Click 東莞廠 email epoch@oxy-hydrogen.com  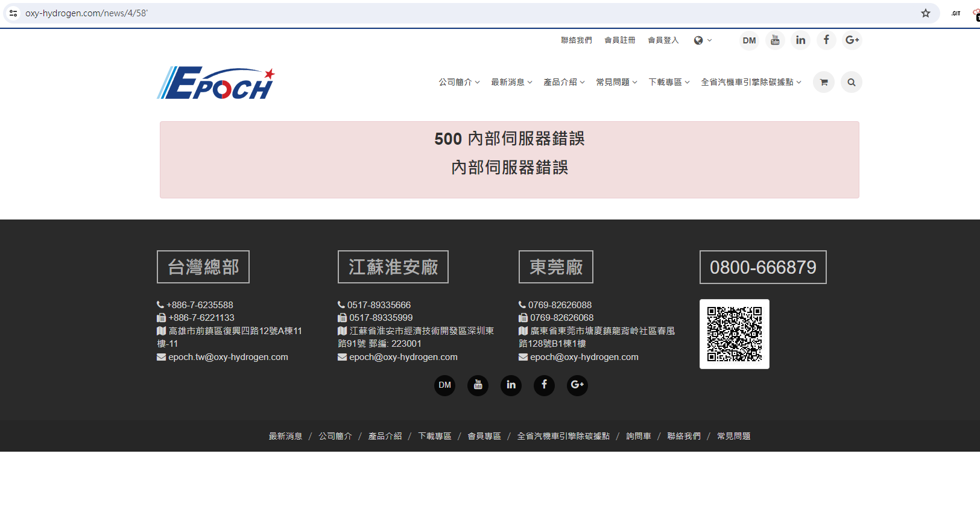(584, 357)
